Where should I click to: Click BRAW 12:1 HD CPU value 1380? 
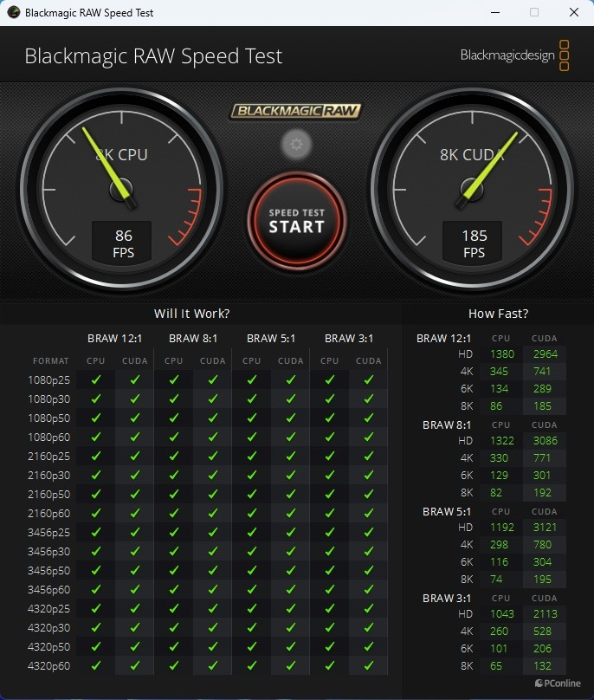pyautogui.click(x=502, y=354)
